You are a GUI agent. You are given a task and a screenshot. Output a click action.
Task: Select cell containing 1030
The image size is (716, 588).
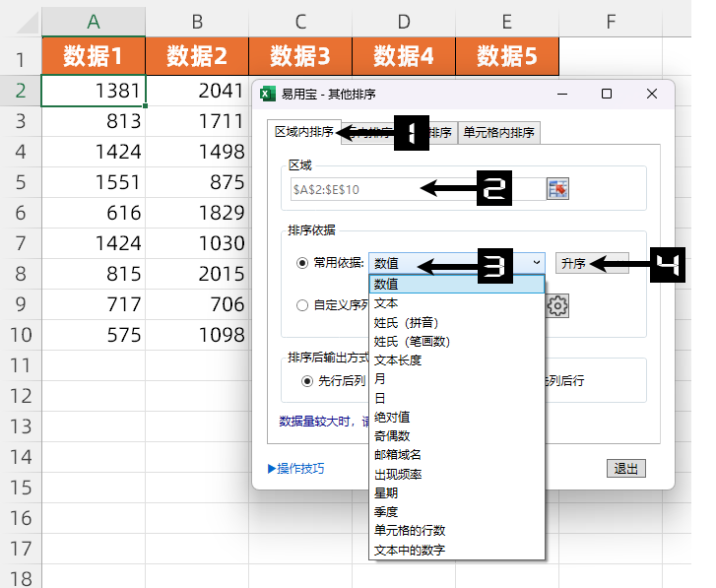click(x=197, y=243)
